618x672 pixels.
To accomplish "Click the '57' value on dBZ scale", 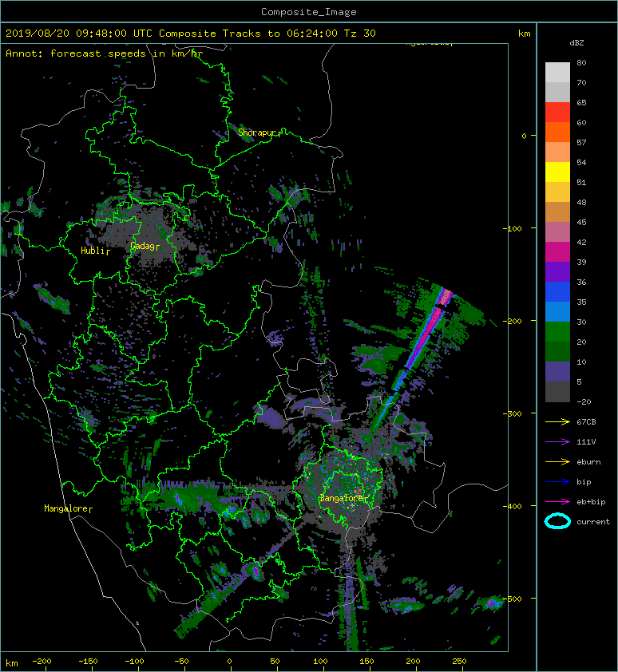I will (x=581, y=142).
